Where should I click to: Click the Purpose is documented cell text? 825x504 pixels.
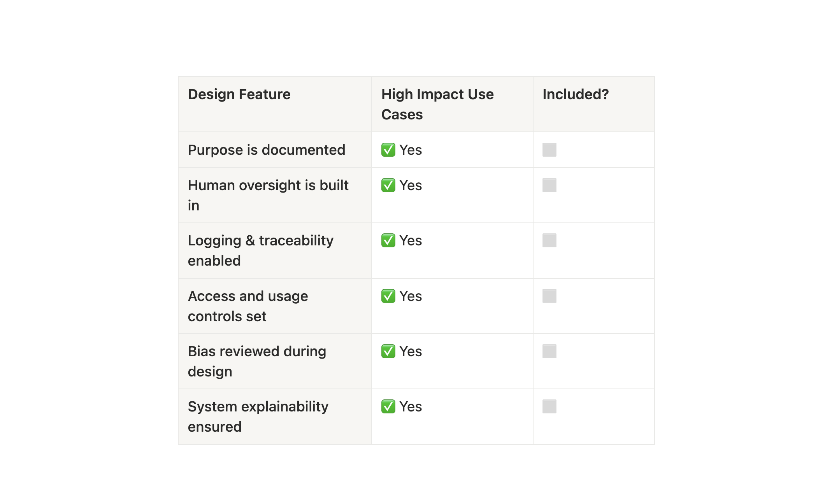[x=266, y=150]
